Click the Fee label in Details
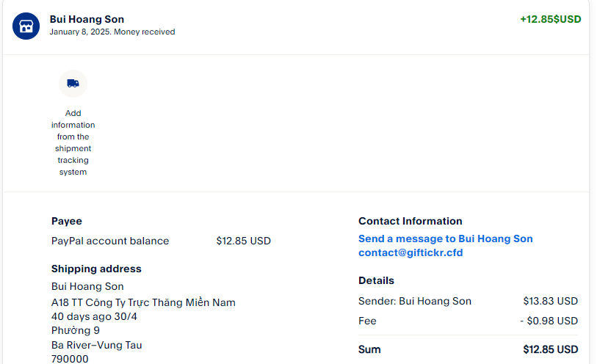Viewport: 611px width, 364px height. (x=367, y=321)
